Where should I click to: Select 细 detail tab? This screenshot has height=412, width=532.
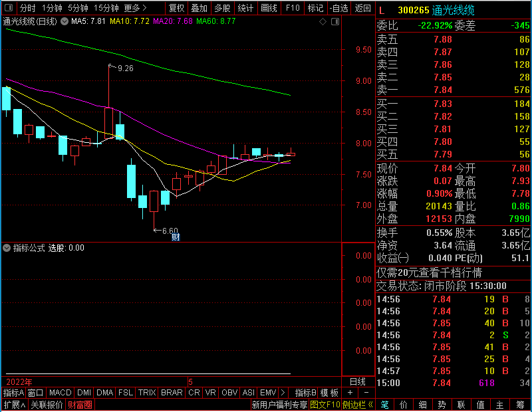(x=422, y=405)
